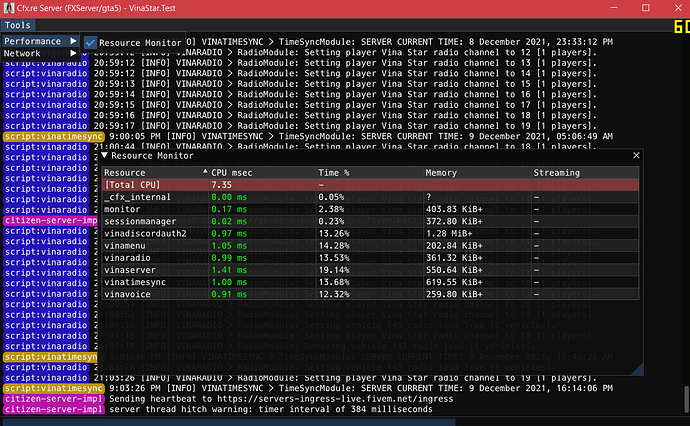The height and width of the screenshot is (426, 690).
Task: Grab the Resource Monitor resize grip corner
Action: tap(639, 370)
